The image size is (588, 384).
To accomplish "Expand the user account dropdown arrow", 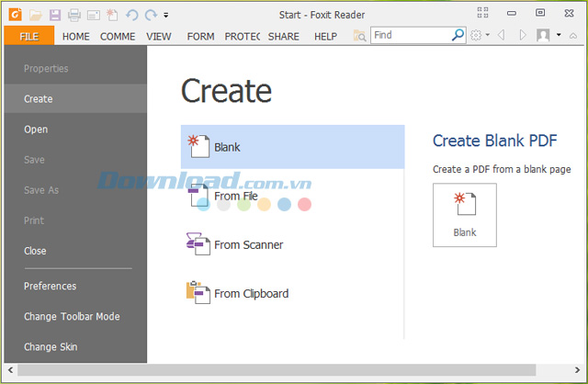I will click(559, 35).
